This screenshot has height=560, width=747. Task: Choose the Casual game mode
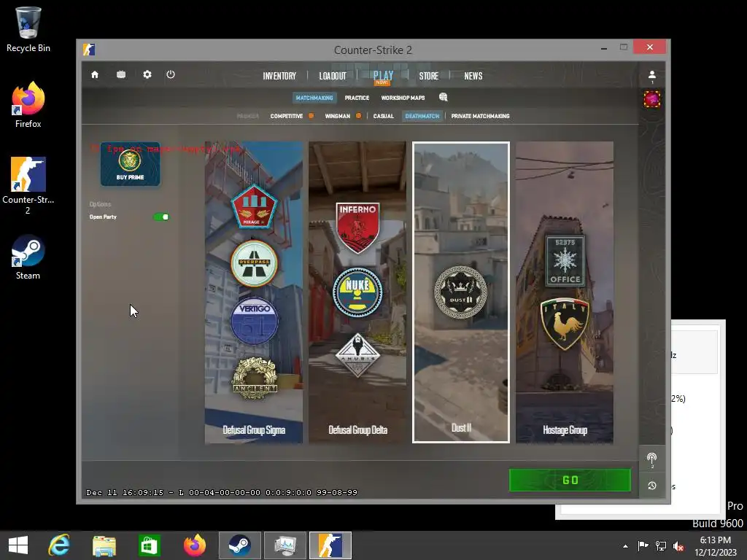tap(384, 116)
